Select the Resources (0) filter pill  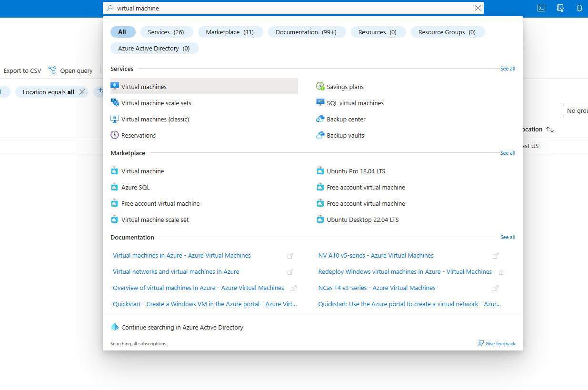378,32
